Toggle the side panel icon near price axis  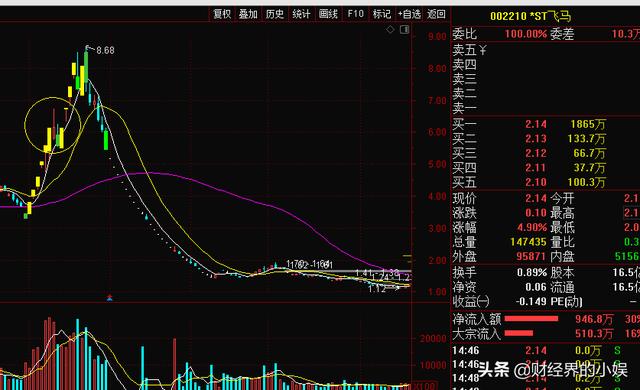pos(404,29)
